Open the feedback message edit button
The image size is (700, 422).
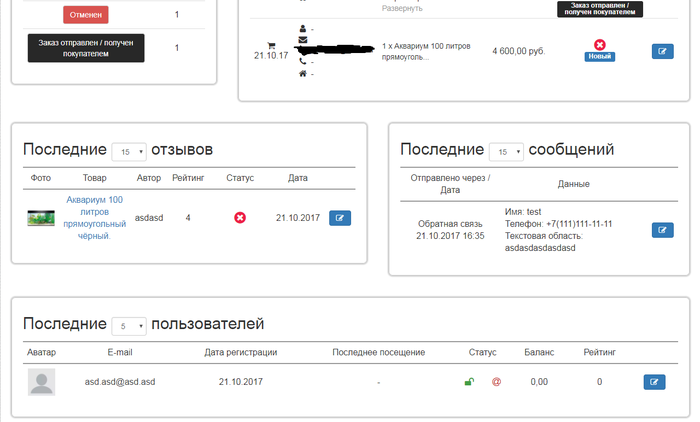tap(662, 230)
